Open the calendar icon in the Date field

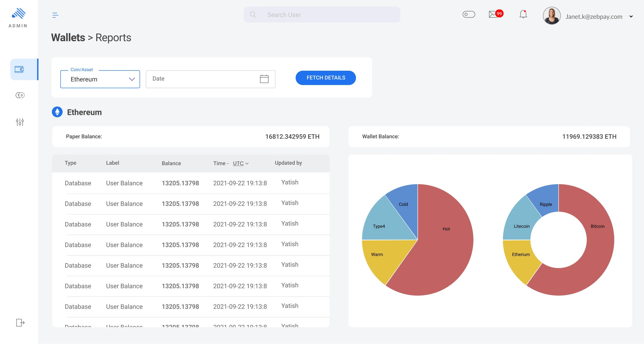pos(264,78)
